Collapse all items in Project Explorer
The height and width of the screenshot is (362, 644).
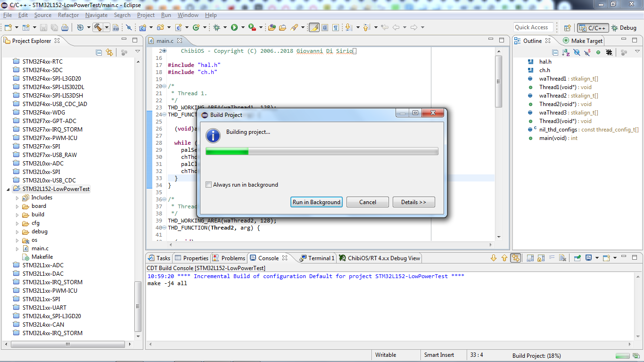[99, 52]
